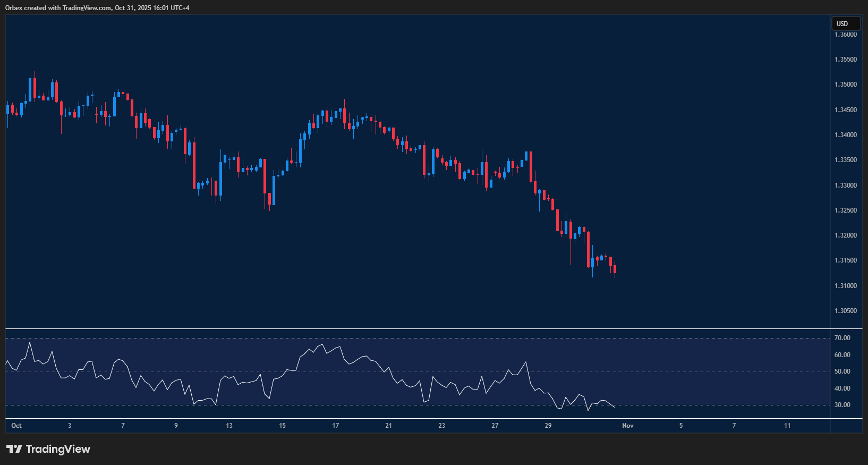Select the Oct label on time axis
Image resolution: width=868 pixels, height=465 pixels.
coord(16,426)
